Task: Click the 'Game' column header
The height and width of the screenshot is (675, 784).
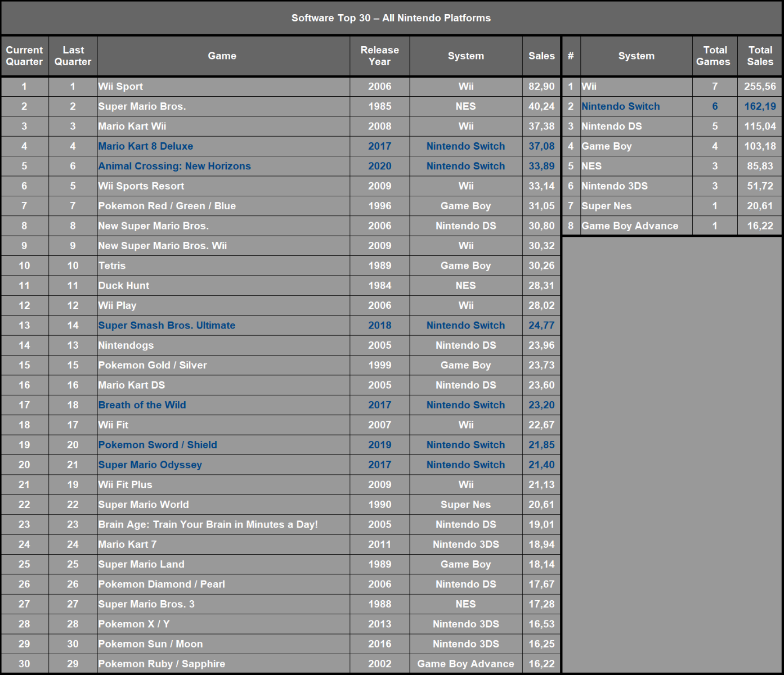Action: click(222, 56)
